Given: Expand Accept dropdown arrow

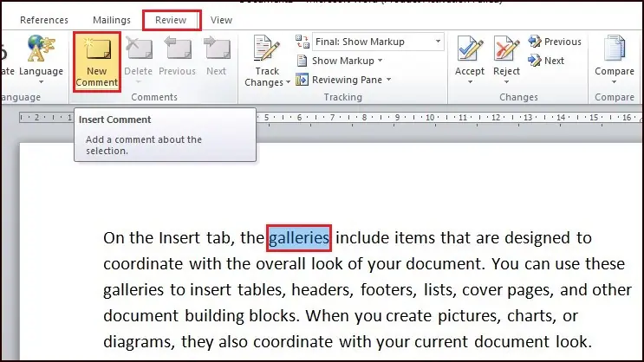Looking at the screenshot, I should click(470, 82).
